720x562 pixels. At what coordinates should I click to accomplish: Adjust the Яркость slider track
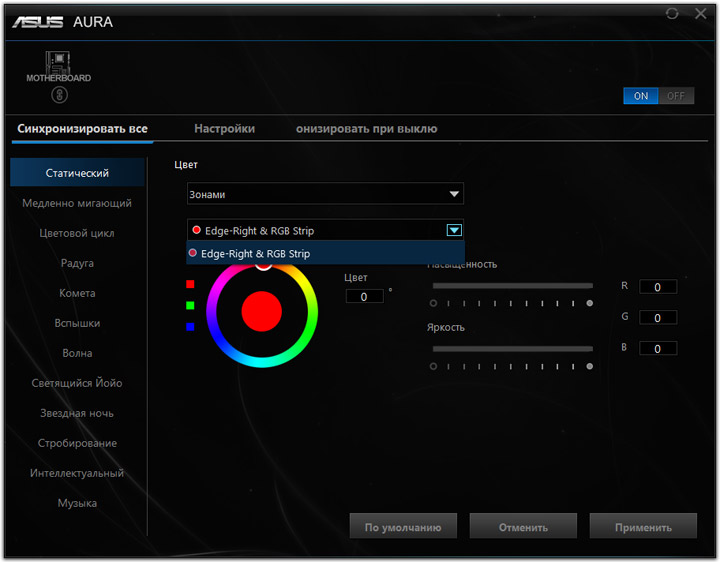512,349
